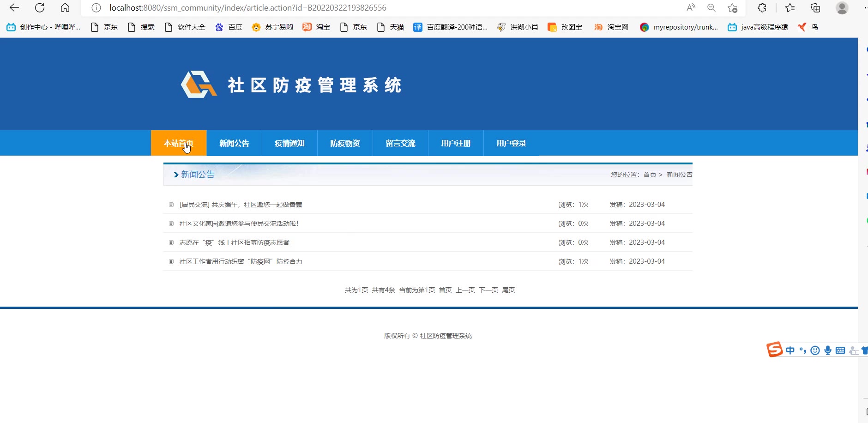Click the zoom magnifier icon in address bar
The image size is (868, 423).
tap(711, 8)
